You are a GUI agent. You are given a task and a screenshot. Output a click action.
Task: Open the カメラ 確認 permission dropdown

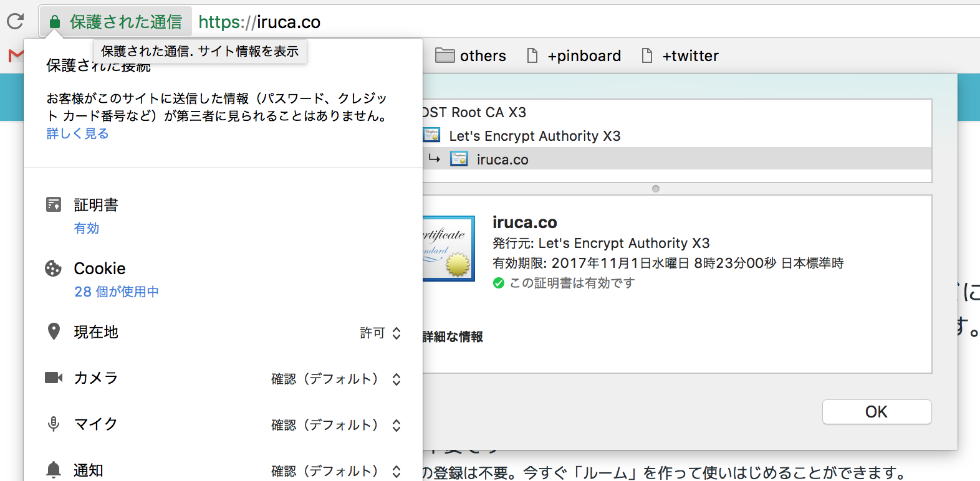(336, 379)
